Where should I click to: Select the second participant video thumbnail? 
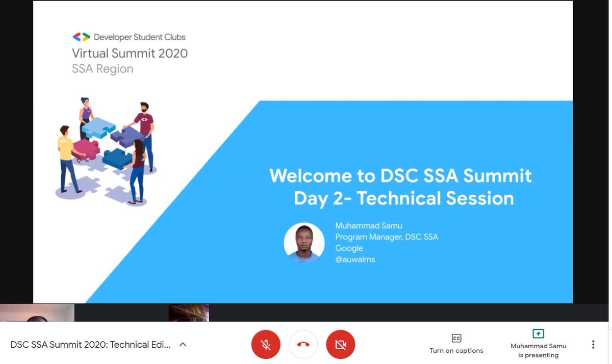[x=189, y=313]
